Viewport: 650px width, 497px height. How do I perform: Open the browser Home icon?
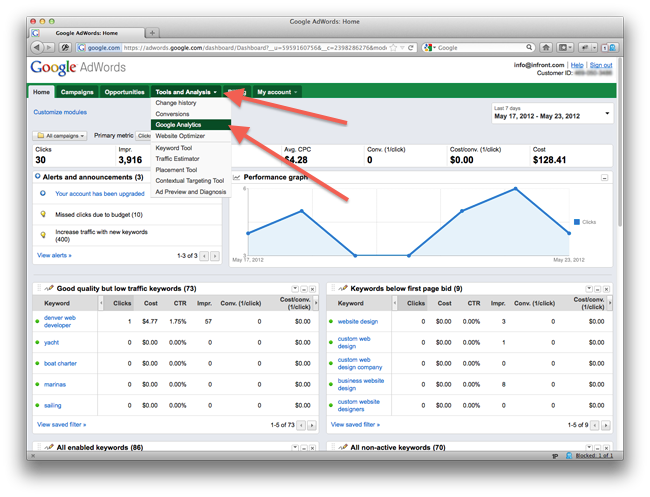pyautogui.click(x=546, y=48)
